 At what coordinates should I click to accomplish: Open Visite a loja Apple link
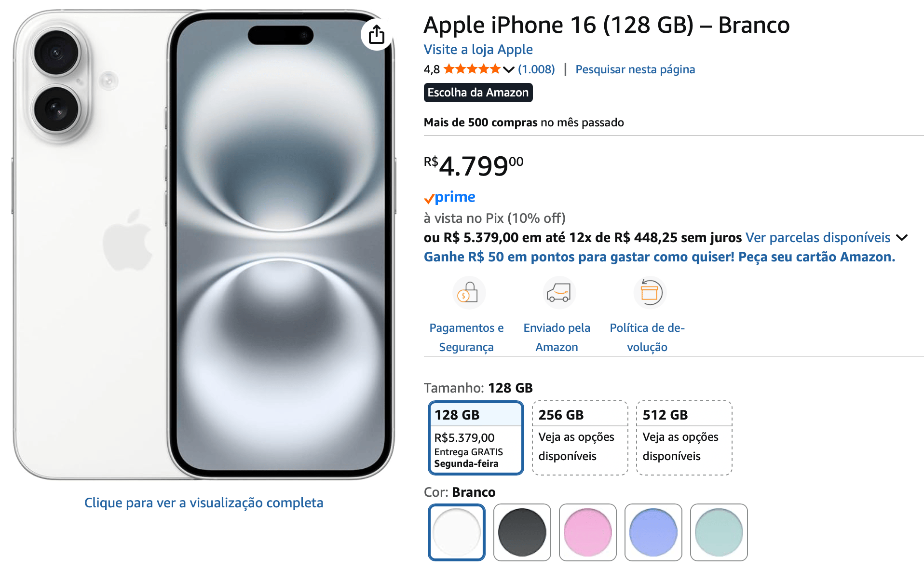tap(478, 50)
